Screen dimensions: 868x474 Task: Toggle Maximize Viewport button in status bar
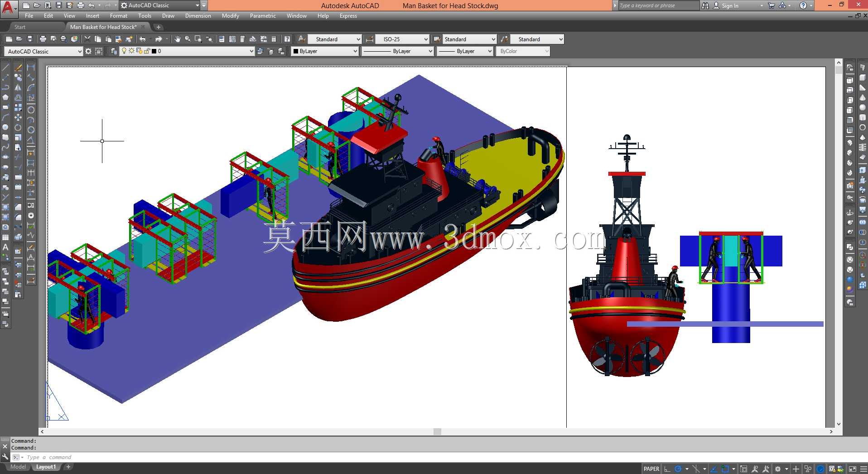pos(743,469)
